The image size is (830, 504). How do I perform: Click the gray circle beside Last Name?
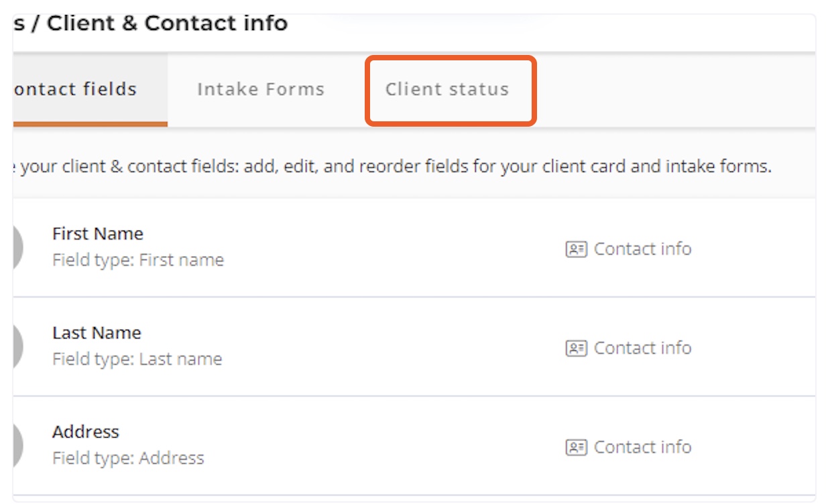[17, 346]
